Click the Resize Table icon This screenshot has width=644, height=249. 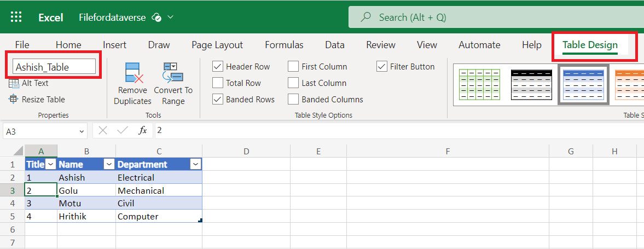click(14, 100)
